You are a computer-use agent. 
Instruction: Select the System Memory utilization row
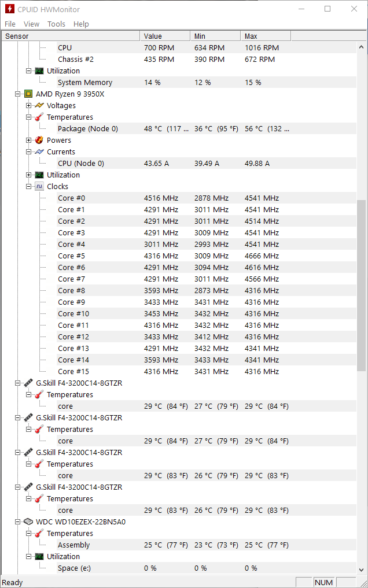(x=207, y=83)
